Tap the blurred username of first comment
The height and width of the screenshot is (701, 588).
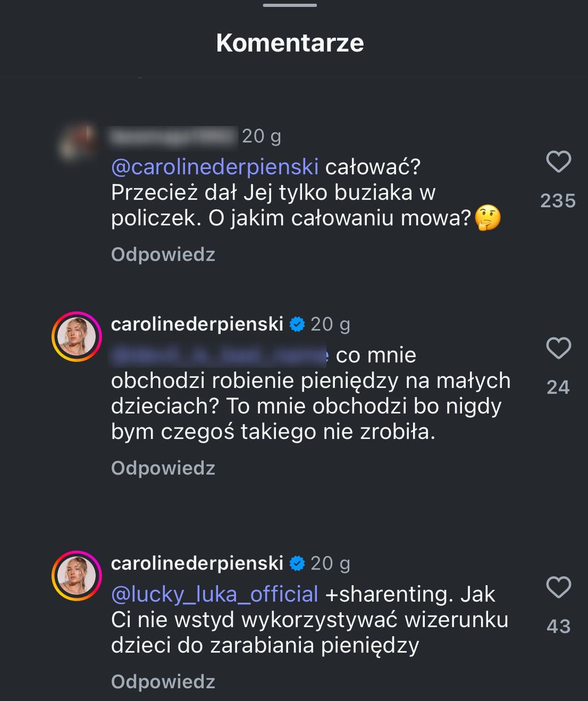(x=173, y=137)
